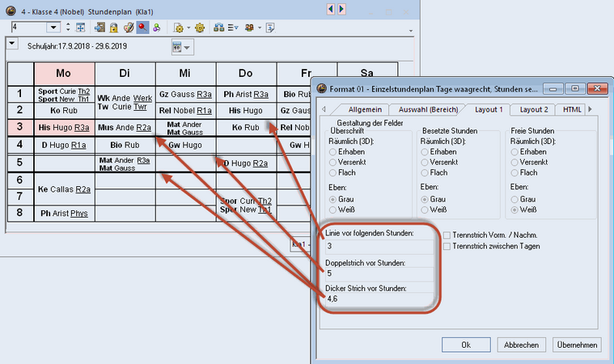Click Doppelstrich vor Stunden field

[379, 273]
